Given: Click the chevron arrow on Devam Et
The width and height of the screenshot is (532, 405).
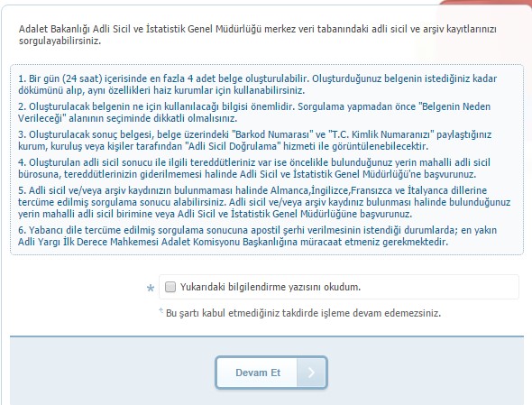Looking at the screenshot, I should pyautogui.click(x=311, y=373).
